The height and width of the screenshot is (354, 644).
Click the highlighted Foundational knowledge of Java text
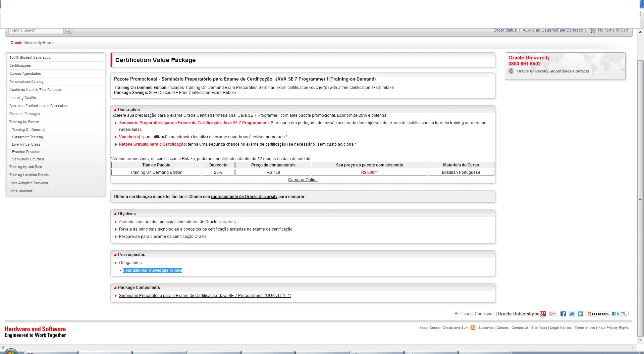(153, 270)
